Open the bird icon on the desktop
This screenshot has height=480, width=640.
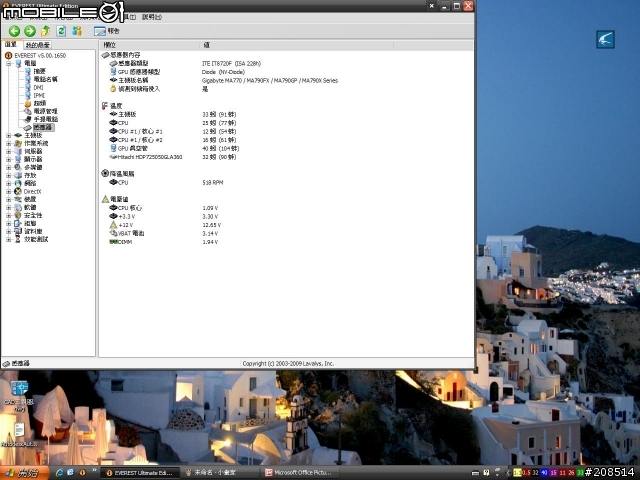point(605,40)
